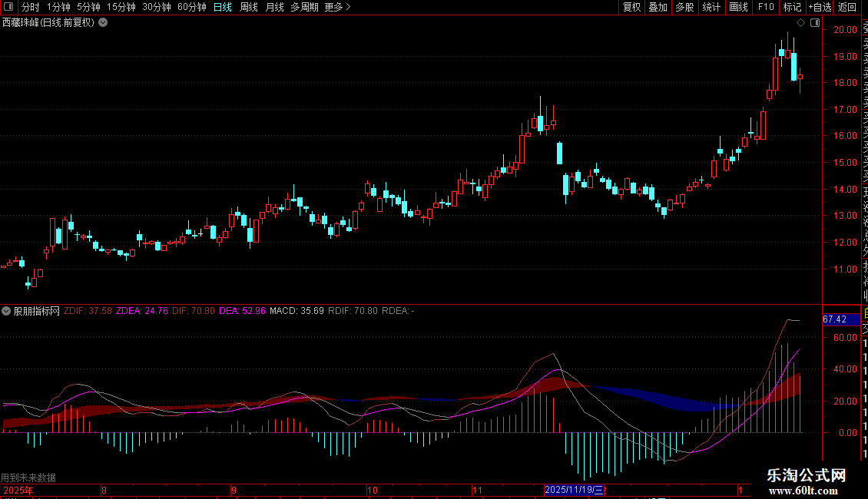Open the 标记 marker tool
This screenshot has width=868, height=499.
[x=791, y=7]
